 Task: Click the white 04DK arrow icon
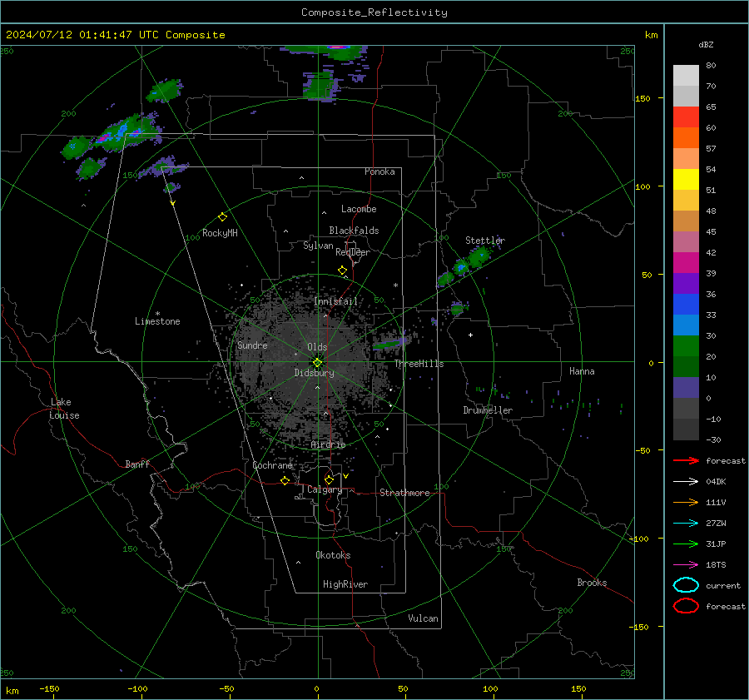686,482
